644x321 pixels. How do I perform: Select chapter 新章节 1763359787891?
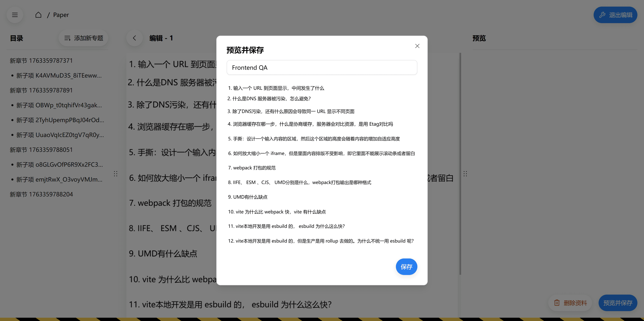41,90
